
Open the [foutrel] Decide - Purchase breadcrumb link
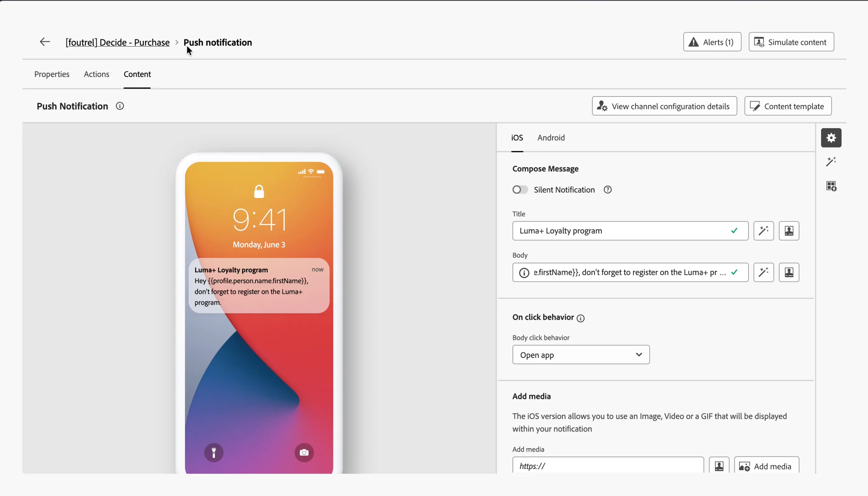118,42
